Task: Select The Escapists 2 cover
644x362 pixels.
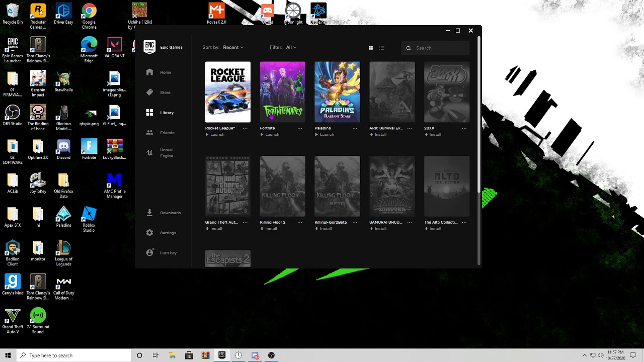Action: 228,258
